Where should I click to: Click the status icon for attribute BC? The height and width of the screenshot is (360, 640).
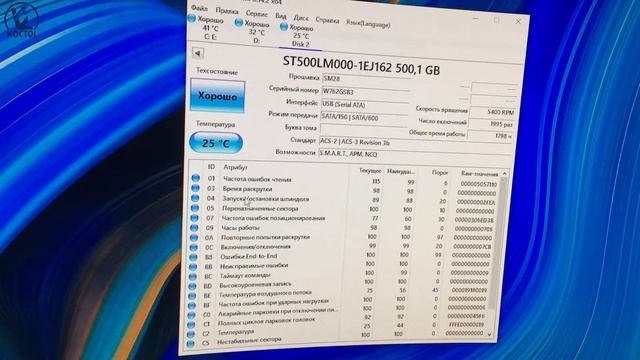tap(192, 277)
